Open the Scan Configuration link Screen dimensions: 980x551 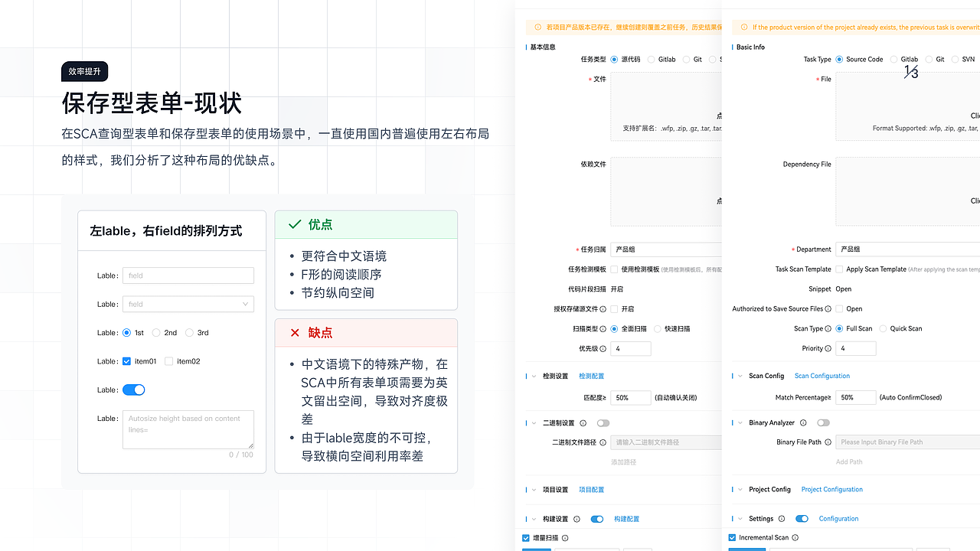tap(822, 377)
